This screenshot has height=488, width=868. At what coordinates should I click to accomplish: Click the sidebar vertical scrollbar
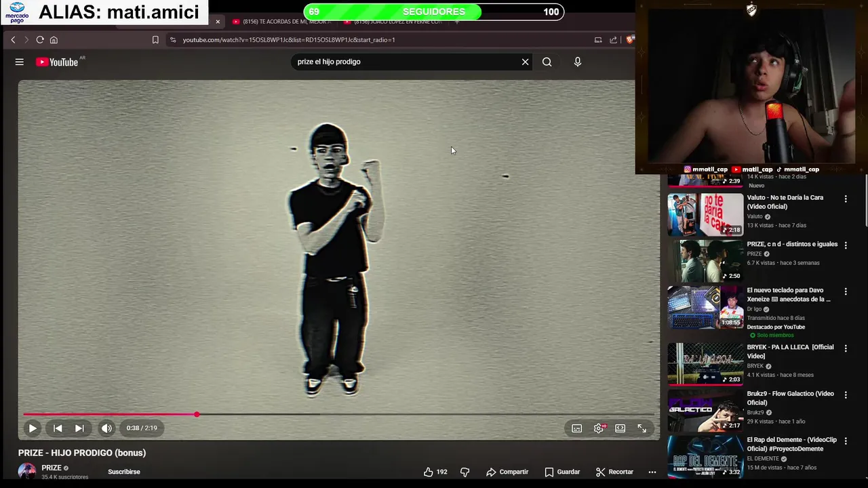tap(865, 200)
